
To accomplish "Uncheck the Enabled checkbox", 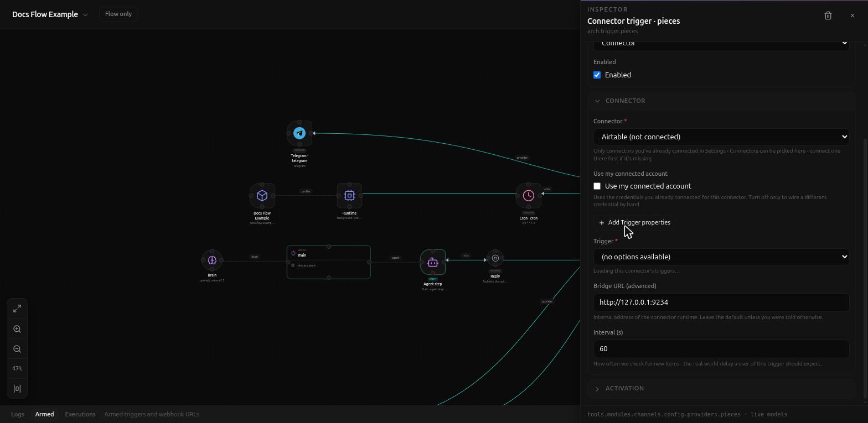I will [597, 75].
